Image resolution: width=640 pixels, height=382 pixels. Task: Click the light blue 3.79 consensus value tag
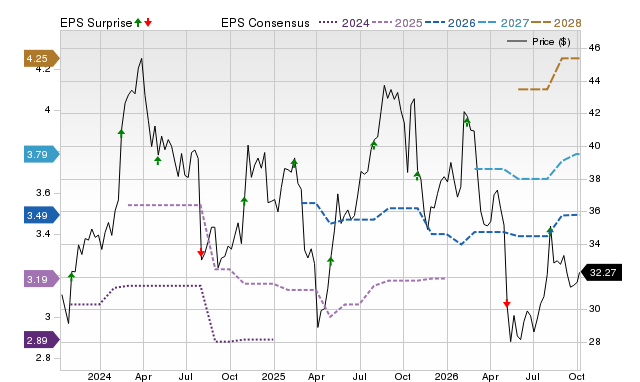[x=41, y=155]
